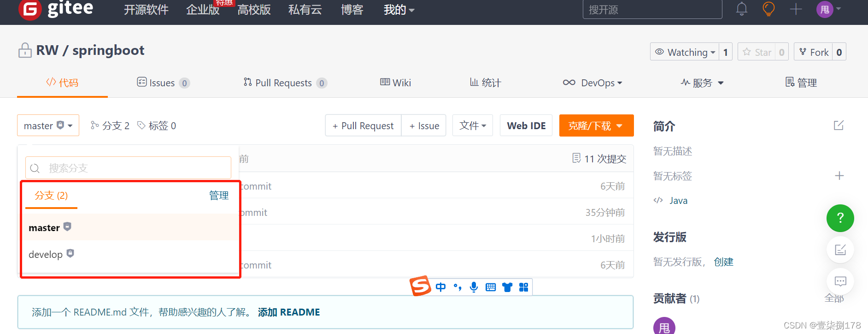
Task: Click the Sogou toolbox grid icon
Action: tap(524, 287)
